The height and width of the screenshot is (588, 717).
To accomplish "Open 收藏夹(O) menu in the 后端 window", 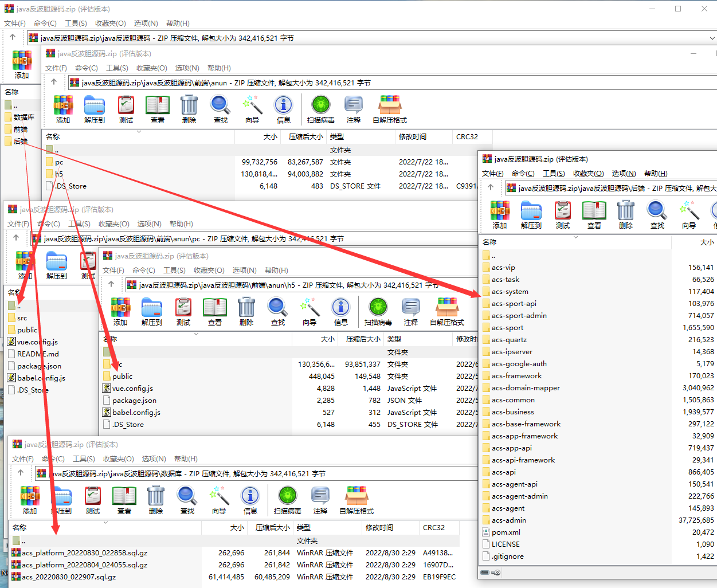I will point(588,174).
